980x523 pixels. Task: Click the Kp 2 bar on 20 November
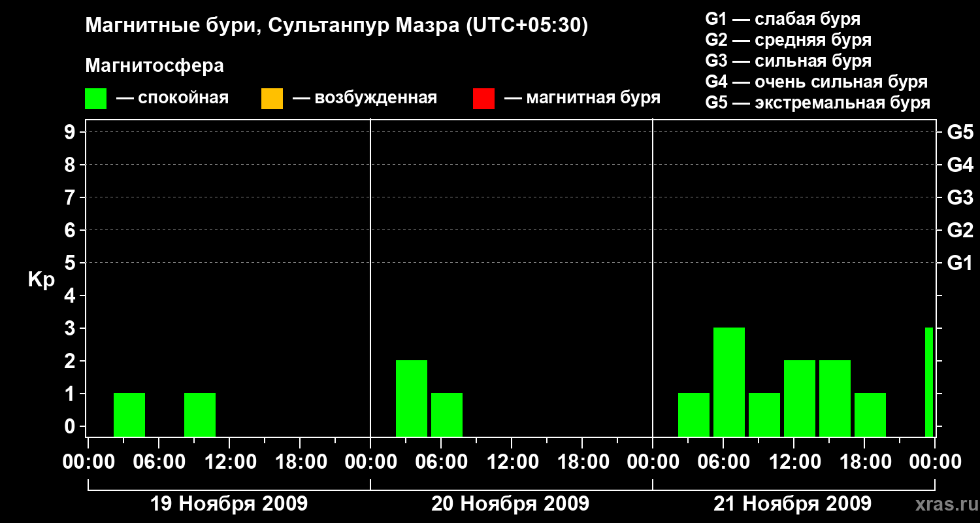tap(412, 398)
